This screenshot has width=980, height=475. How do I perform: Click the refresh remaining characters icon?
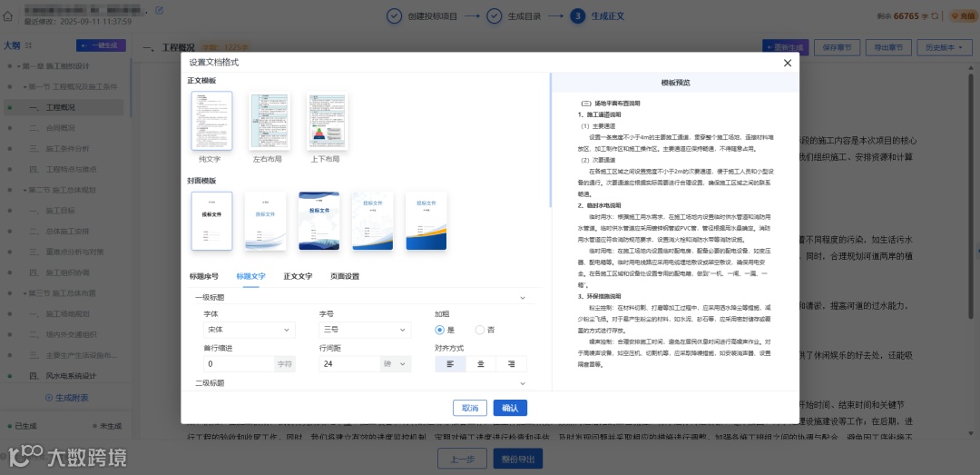coord(935,16)
